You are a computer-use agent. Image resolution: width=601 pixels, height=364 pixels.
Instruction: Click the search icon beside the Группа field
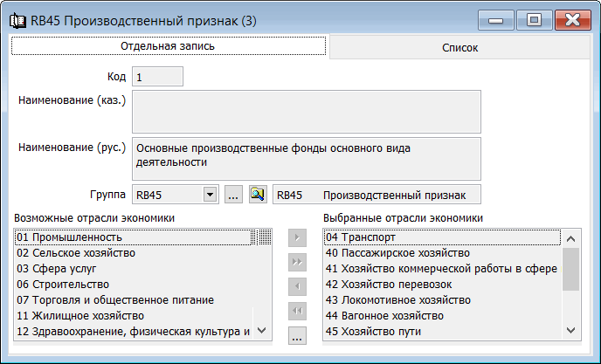(257, 195)
